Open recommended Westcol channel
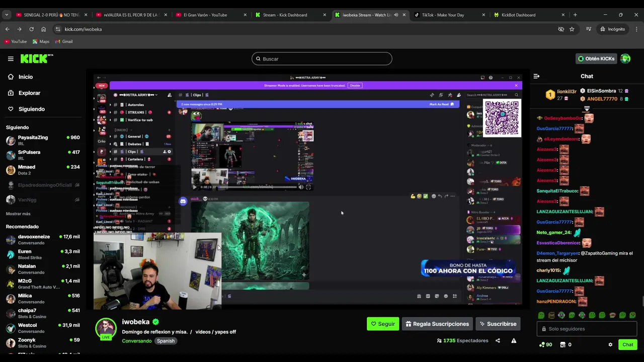 point(43,328)
